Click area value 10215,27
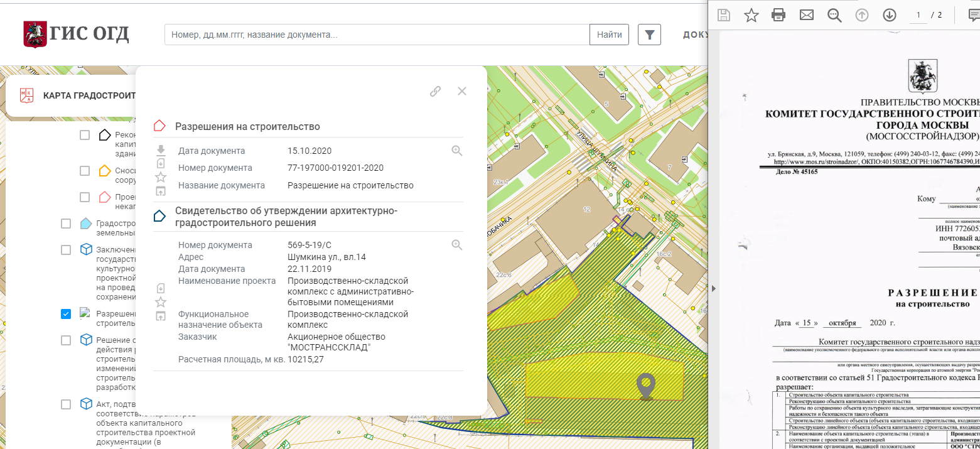The height and width of the screenshot is (449, 980). click(x=306, y=359)
